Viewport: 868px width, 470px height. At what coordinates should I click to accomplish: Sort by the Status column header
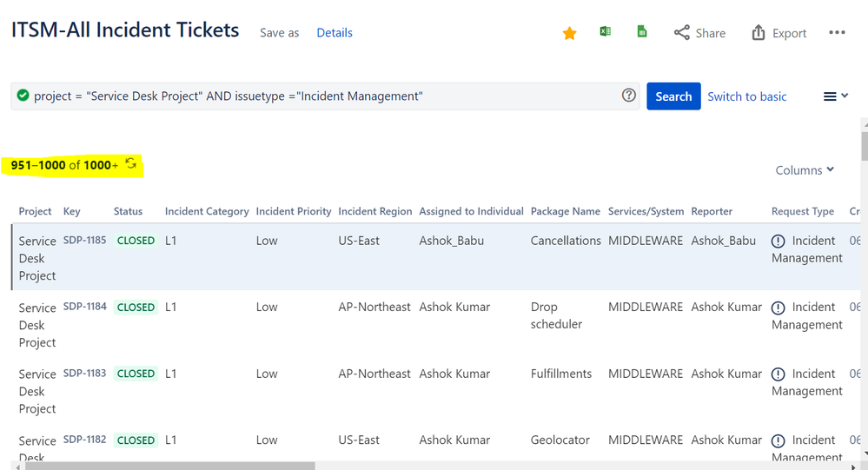(x=128, y=211)
